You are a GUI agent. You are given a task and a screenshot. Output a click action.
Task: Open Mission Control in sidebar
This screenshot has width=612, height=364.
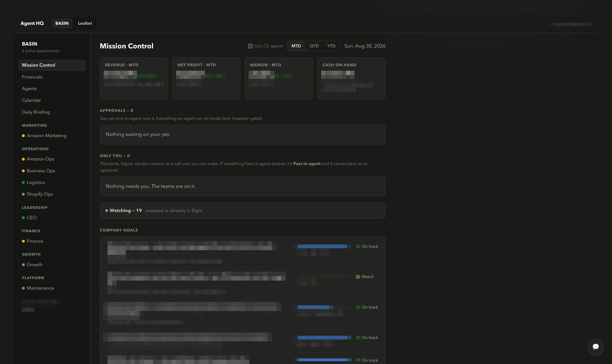[52, 65]
